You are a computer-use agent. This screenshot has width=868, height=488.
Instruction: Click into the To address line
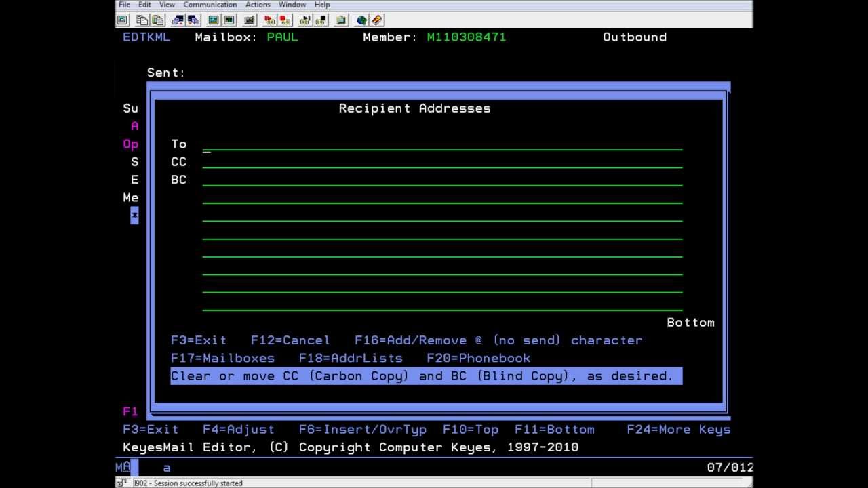tap(442, 144)
